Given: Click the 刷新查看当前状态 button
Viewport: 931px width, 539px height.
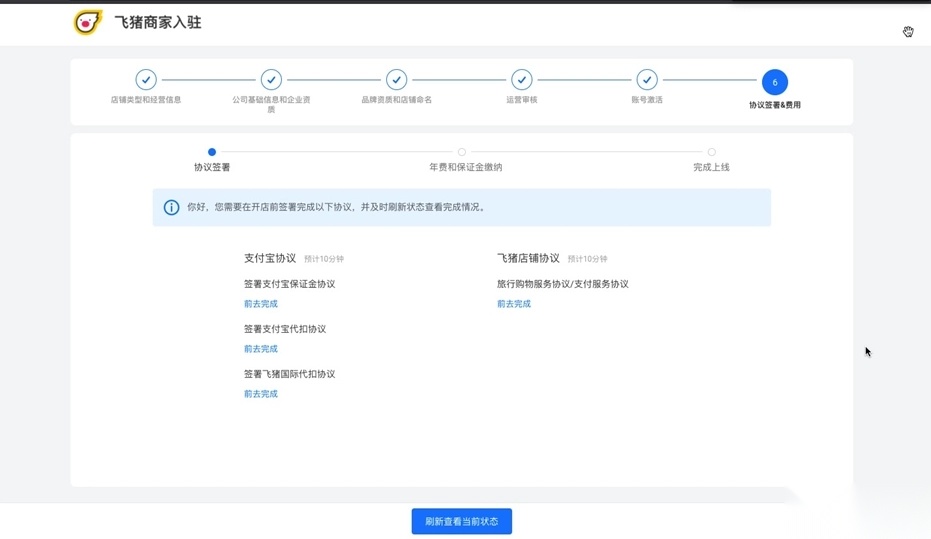Looking at the screenshot, I should tap(461, 521).
